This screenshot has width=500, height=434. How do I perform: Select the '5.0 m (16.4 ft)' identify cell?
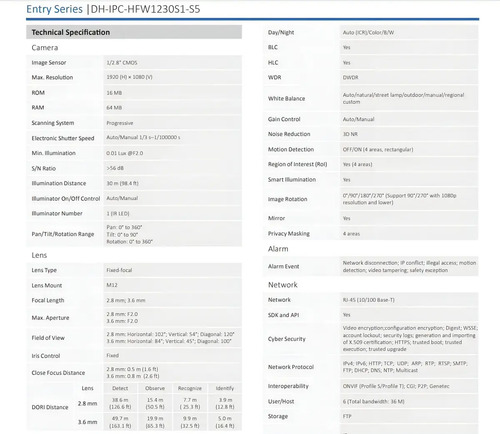click(225, 422)
